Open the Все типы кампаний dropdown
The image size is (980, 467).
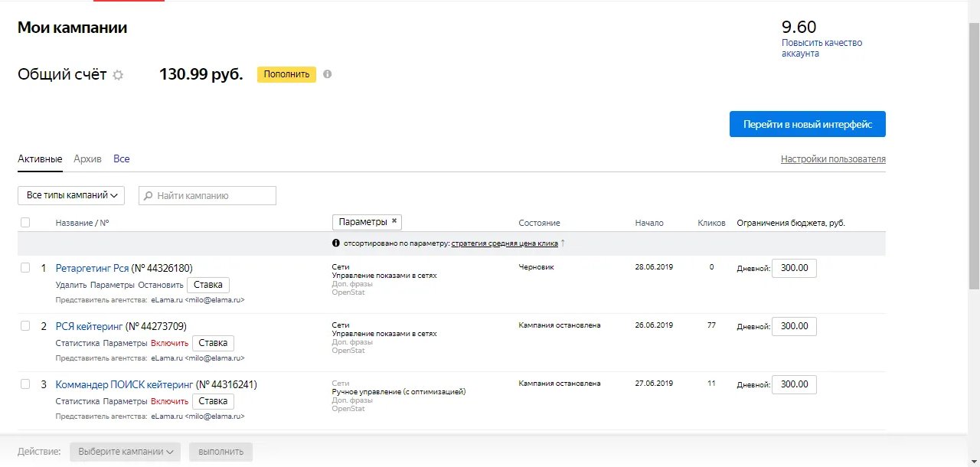click(x=71, y=195)
